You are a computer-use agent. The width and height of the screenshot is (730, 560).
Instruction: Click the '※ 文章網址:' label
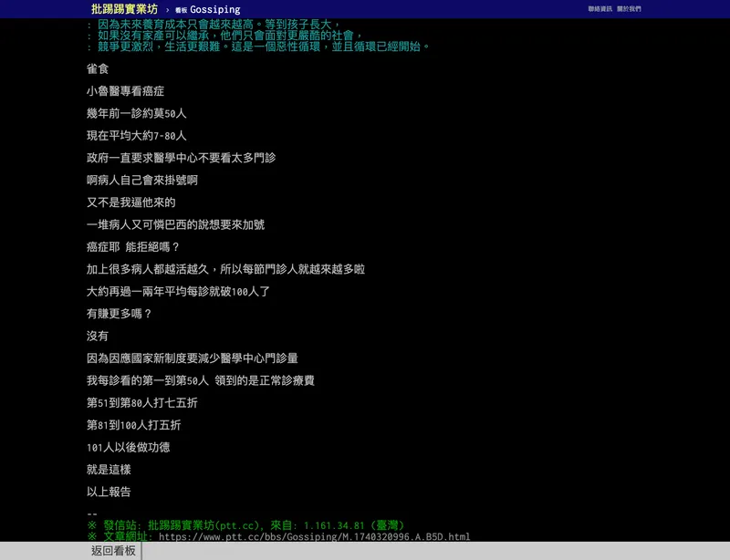tap(120, 536)
